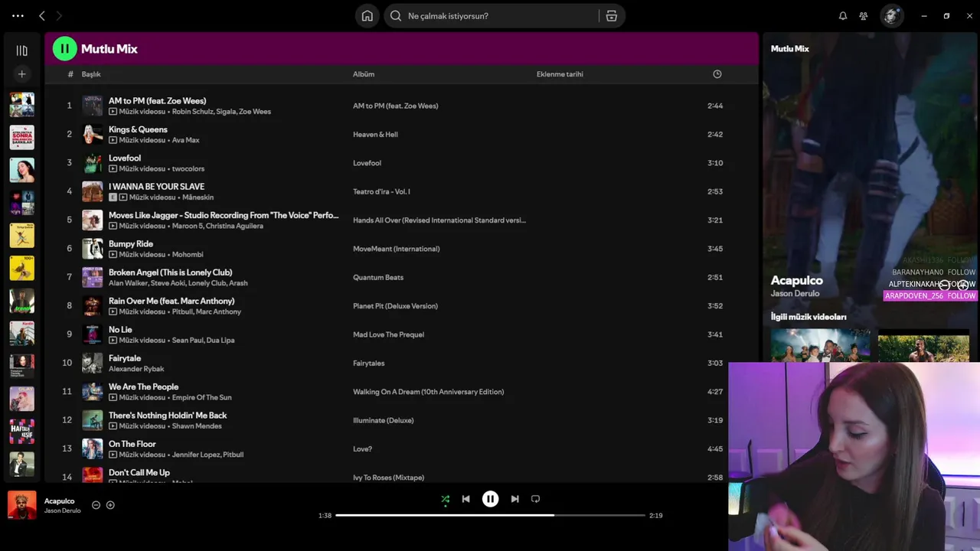Sort by the duration clock icon
The width and height of the screenshot is (980, 551).
(717, 74)
